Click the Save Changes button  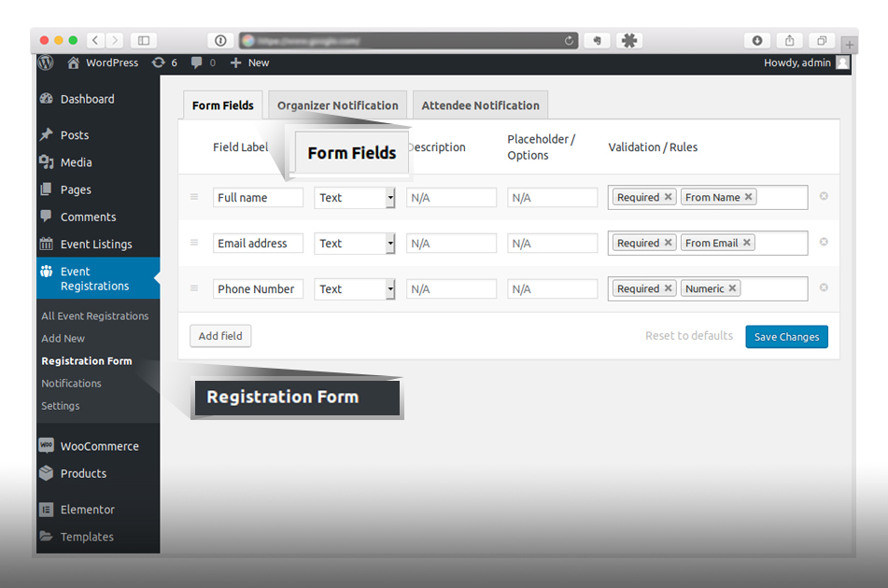coord(786,337)
